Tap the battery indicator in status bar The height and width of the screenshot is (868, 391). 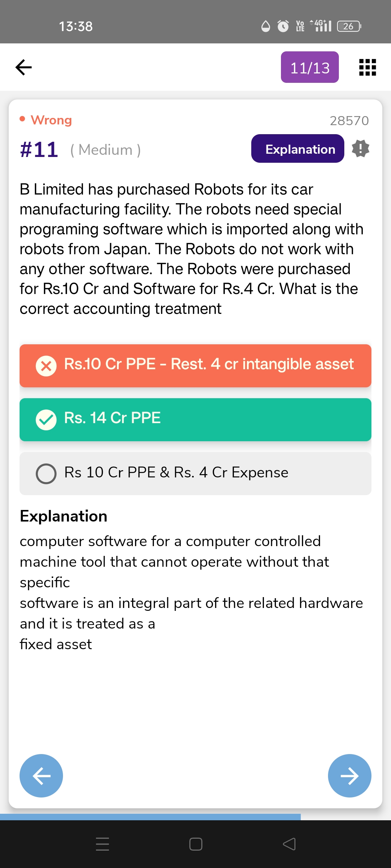click(349, 26)
